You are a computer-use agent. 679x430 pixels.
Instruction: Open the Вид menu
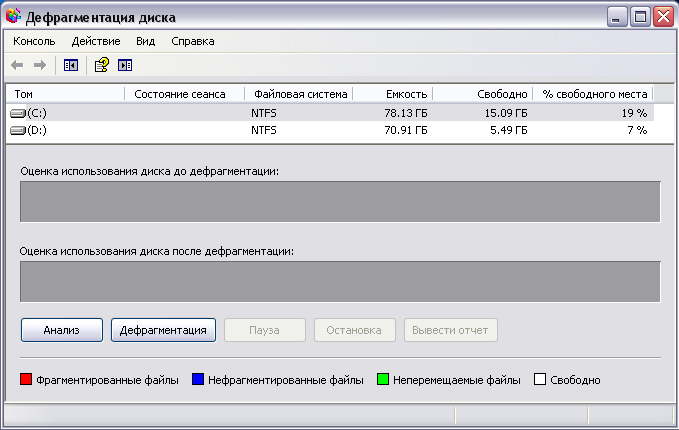[x=146, y=41]
